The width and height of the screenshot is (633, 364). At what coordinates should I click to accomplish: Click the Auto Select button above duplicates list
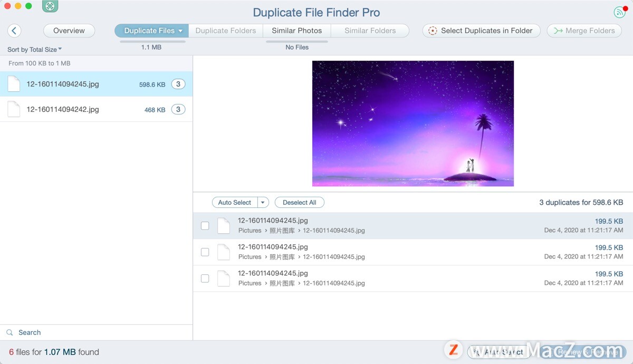(x=235, y=203)
